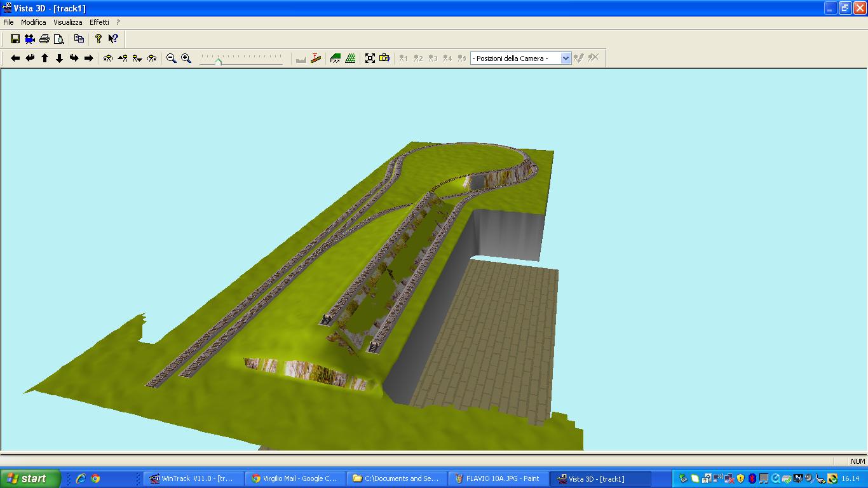868x488 pixels.
Task: Open the ? help menu
Action: 118,22
